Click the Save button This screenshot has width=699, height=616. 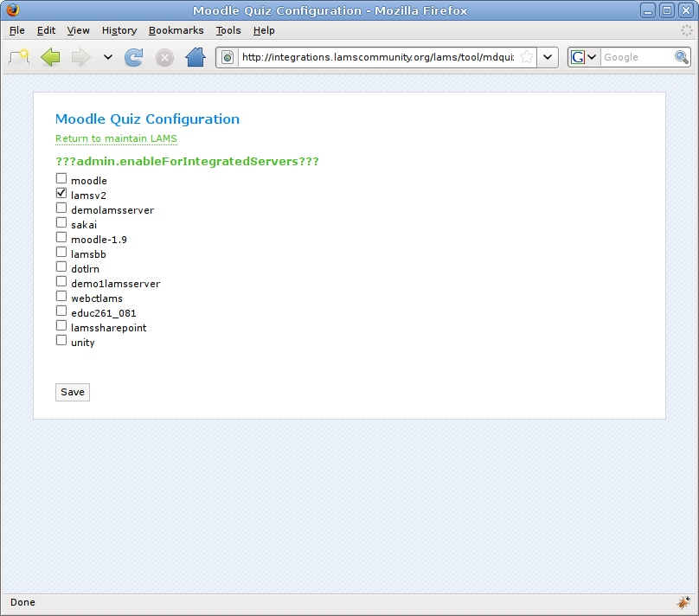73,392
